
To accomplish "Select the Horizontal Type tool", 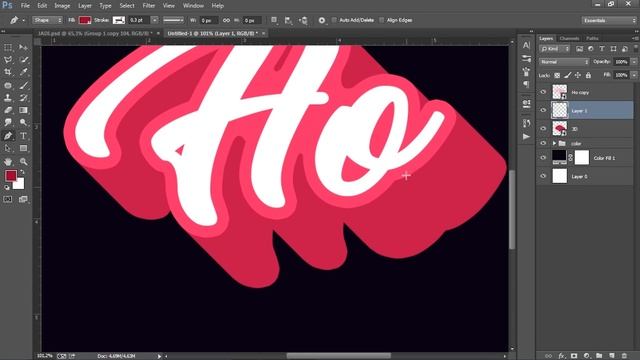I will pyautogui.click(x=23, y=136).
